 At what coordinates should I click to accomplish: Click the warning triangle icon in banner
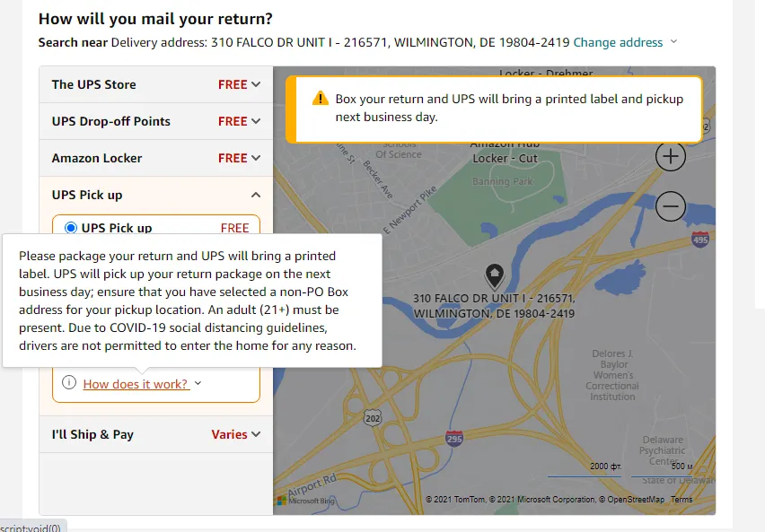(320, 100)
